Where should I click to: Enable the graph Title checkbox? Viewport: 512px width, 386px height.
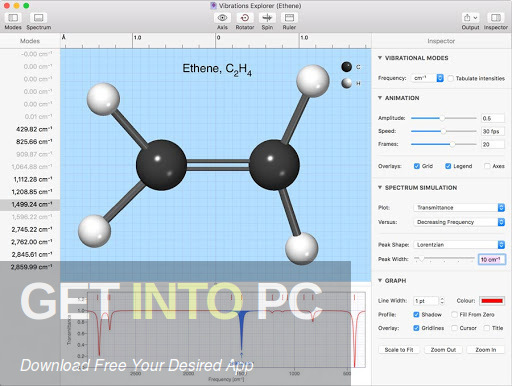[487, 328]
